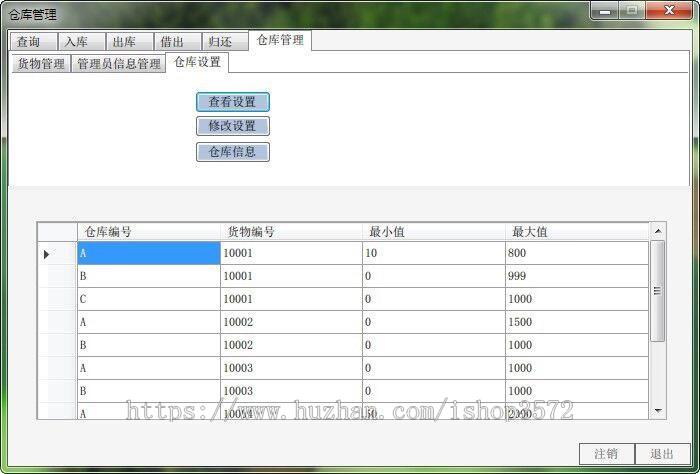Select cell 10001 in the first row
The height and width of the screenshot is (474, 700).
[x=291, y=253]
